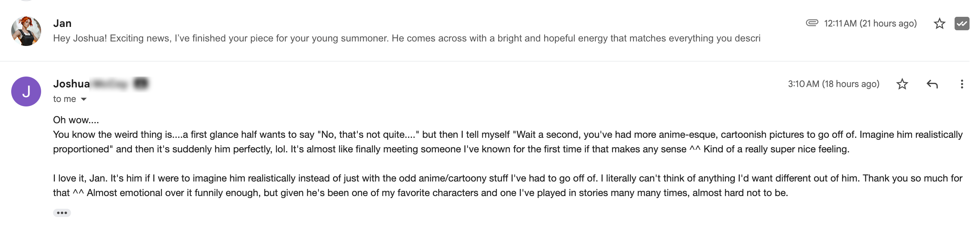Click the "Oh wow...." opening line

coord(76,120)
